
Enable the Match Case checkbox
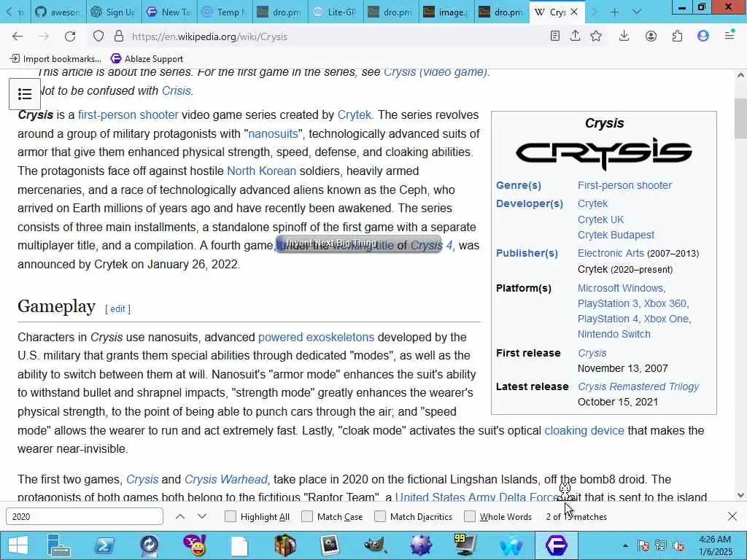pyautogui.click(x=307, y=516)
